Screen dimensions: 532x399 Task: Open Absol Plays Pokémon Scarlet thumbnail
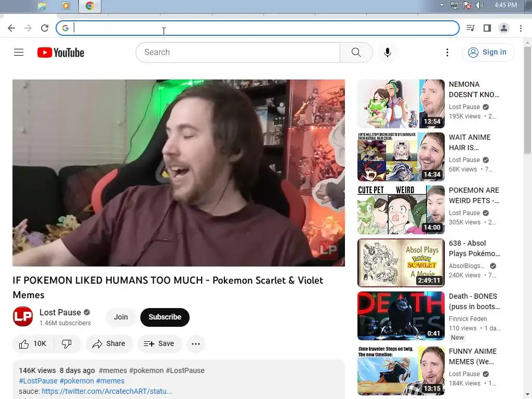(x=401, y=262)
